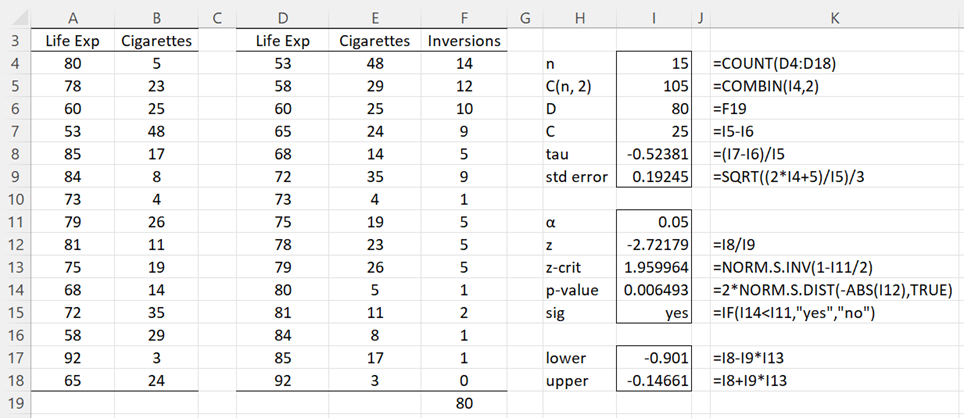Select column A header

pyautogui.click(x=73, y=18)
